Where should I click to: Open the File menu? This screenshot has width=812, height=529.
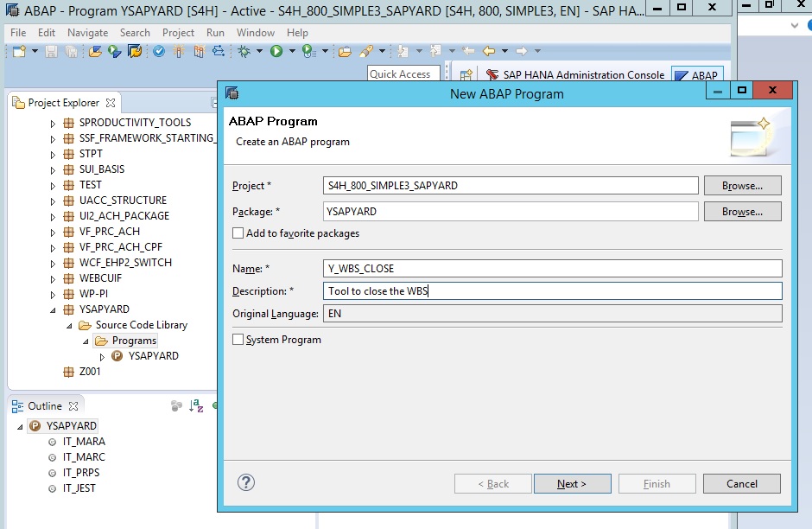point(18,33)
